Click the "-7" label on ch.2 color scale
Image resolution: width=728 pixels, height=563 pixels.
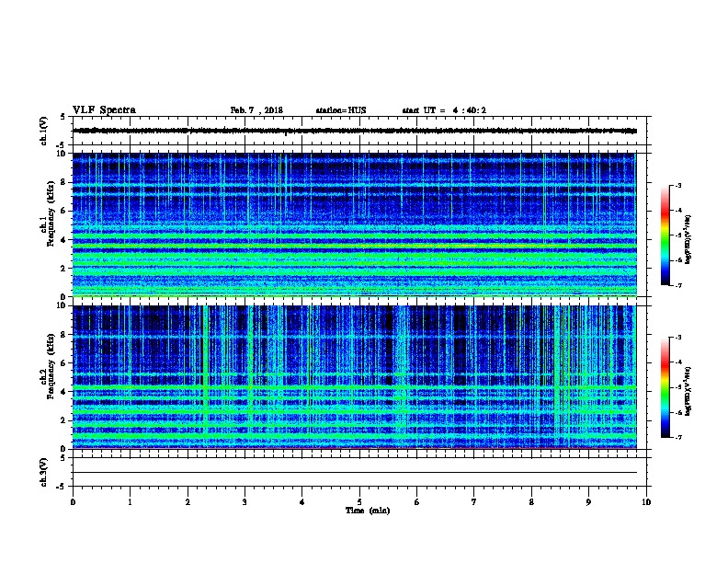pyautogui.click(x=677, y=437)
